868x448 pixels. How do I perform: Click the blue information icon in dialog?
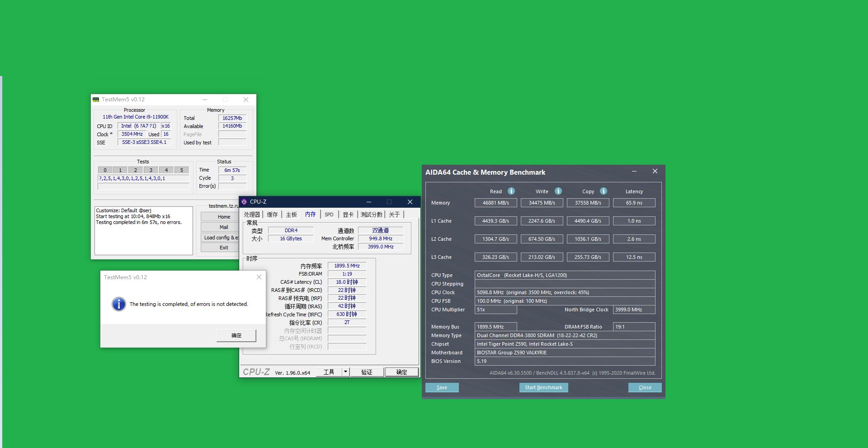click(x=118, y=304)
